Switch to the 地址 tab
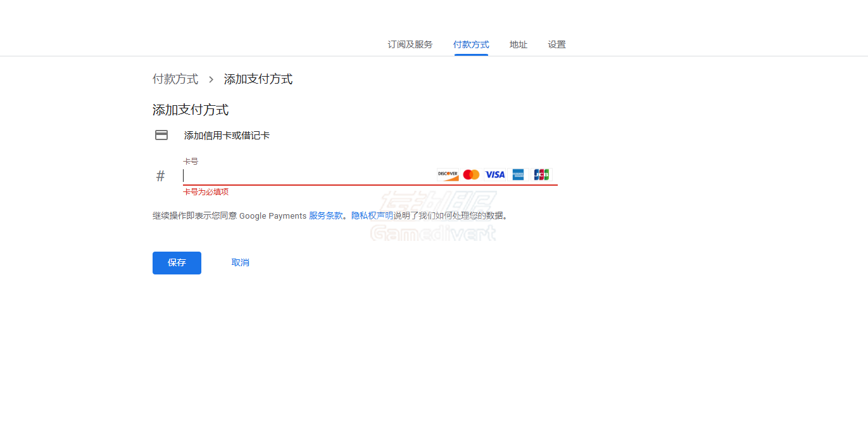 518,44
